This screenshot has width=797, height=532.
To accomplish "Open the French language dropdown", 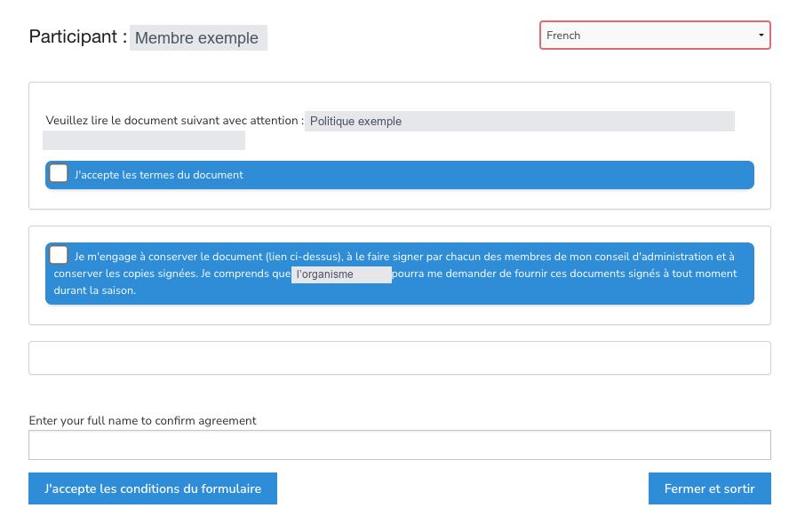I will coord(655,35).
